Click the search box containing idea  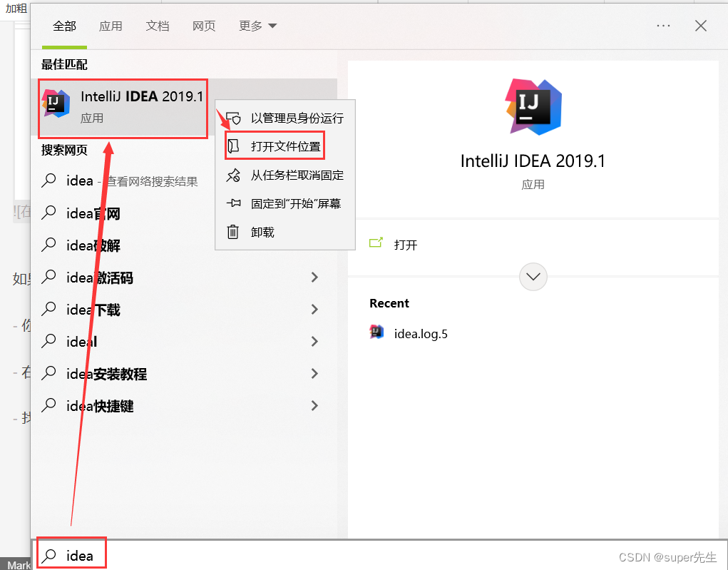click(381, 556)
